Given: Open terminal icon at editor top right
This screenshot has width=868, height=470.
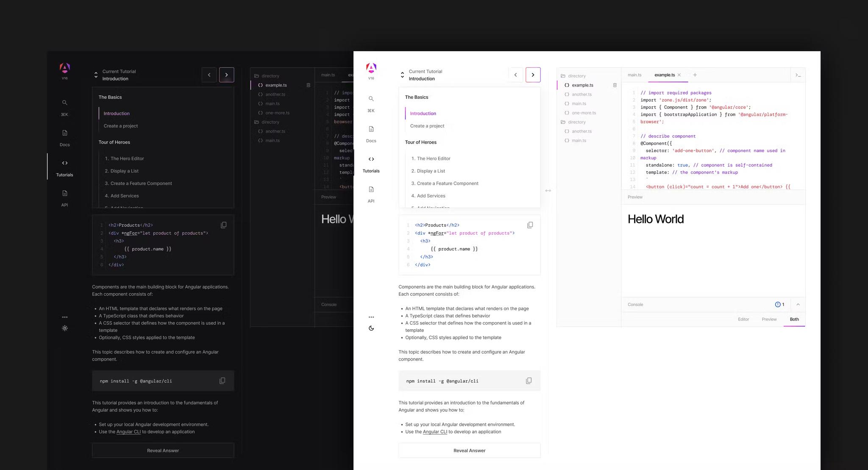Looking at the screenshot, I should pyautogui.click(x=798, y=75).
